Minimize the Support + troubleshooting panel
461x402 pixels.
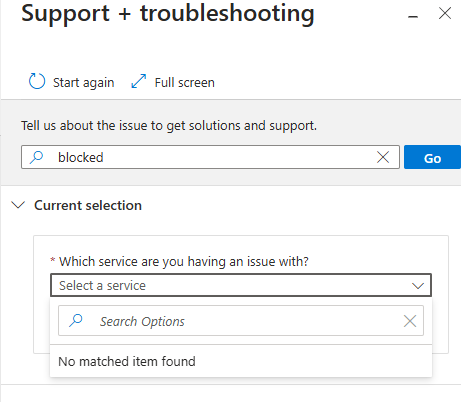pos(413,17)
